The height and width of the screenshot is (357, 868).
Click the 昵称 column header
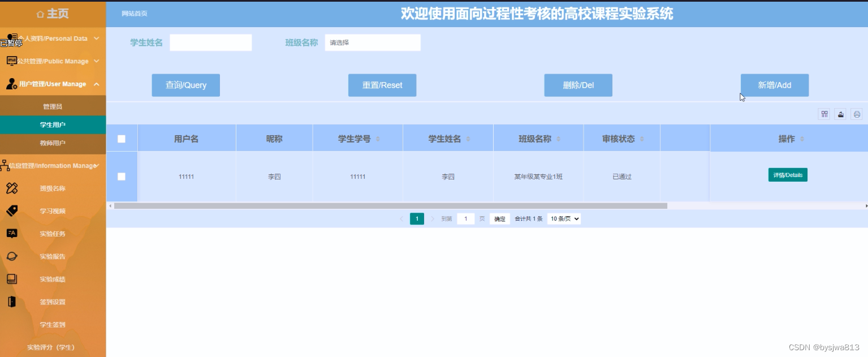[274, 139]
